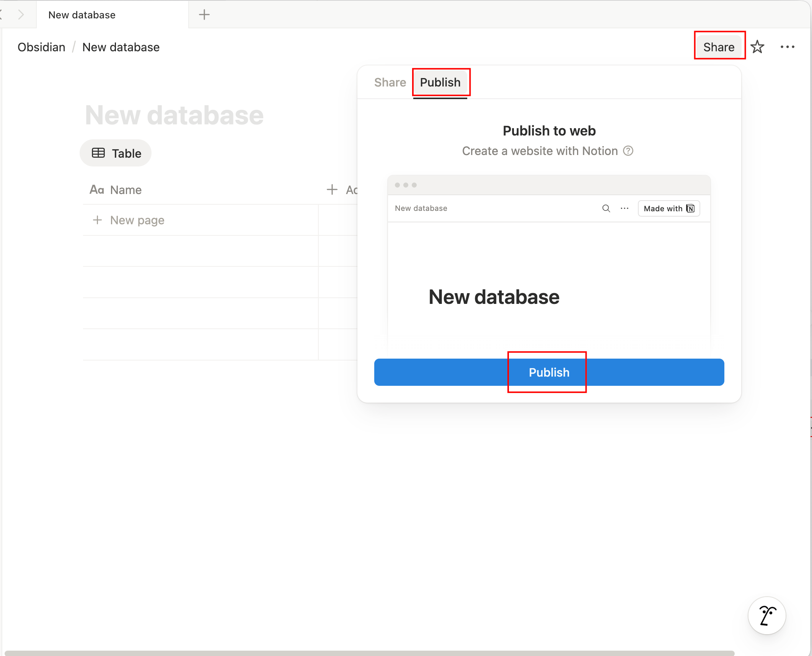Screen dimensions: 812x656
Task: Open the three-dots page menu
Action: (787, 47)
